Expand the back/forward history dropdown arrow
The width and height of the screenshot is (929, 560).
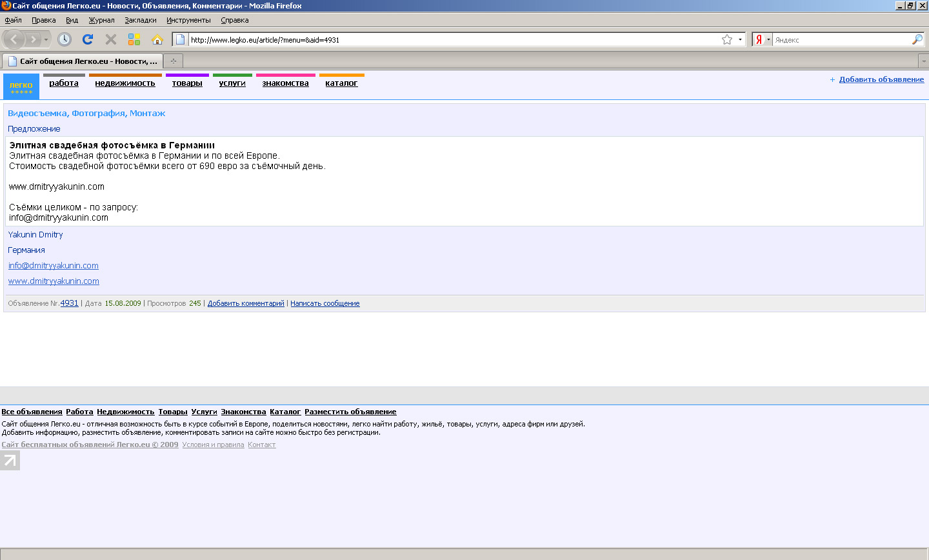click(x=46, y=39)
